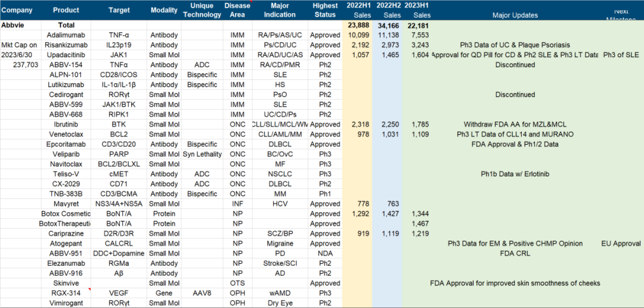
Task: Select the Epcoritamab product cell
Action: coord(66,144)
